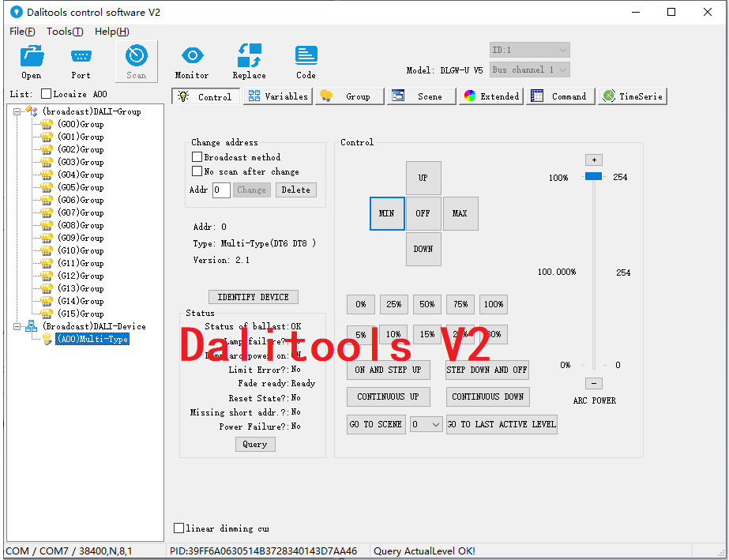This screenshot has height=560, width=729.
Task: Enable the linear dimming checkbox
Action: pos(179,528)
